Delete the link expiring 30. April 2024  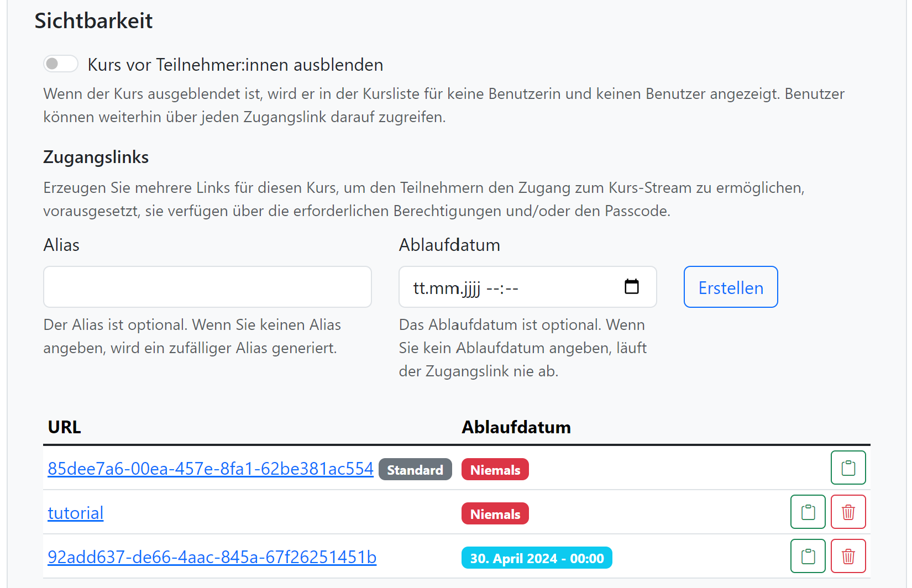point(848,556)
